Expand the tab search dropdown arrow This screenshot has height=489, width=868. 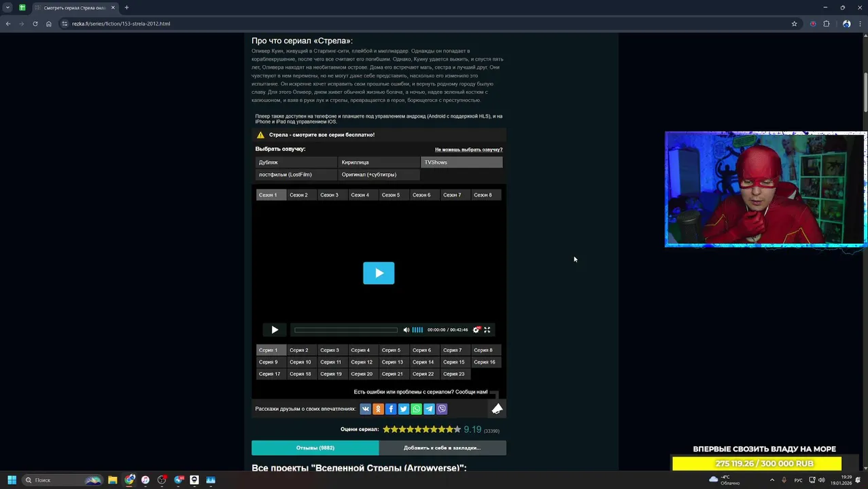[x=7, y=7]
